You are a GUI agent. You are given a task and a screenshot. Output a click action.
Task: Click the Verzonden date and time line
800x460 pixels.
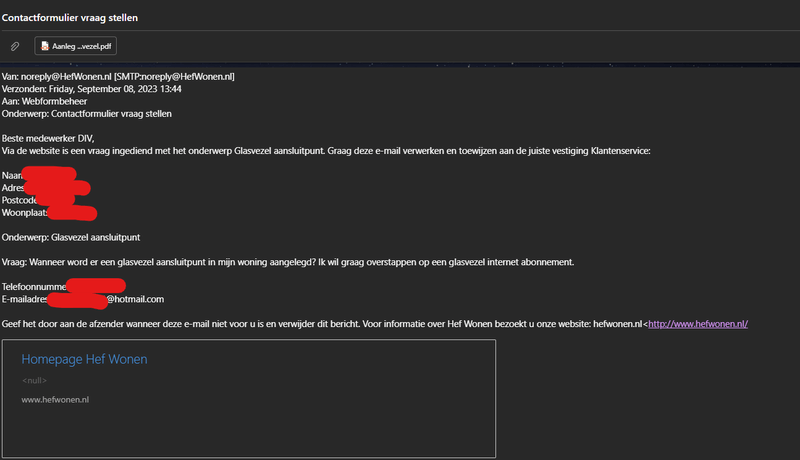click(92, 89)
